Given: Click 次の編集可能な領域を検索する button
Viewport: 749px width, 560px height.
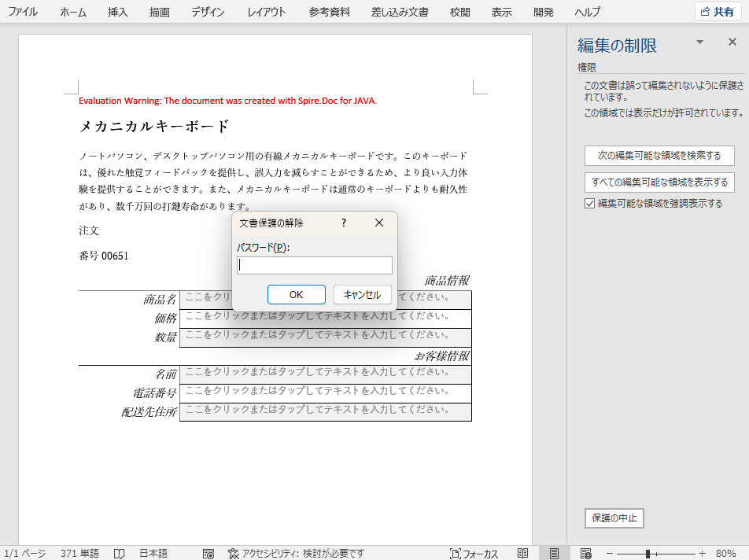Looking at the screenshot, I should 659,156.
